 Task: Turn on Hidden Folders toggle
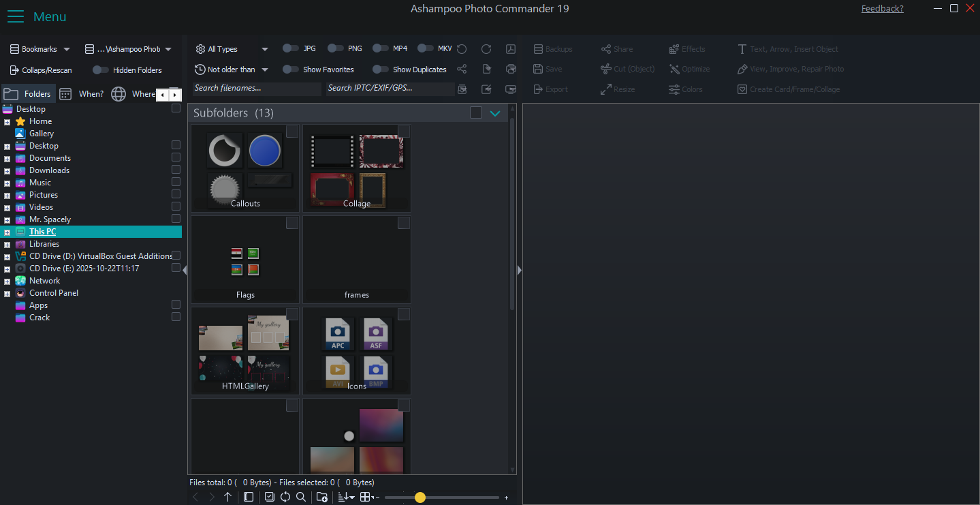[x=101, y=70]
